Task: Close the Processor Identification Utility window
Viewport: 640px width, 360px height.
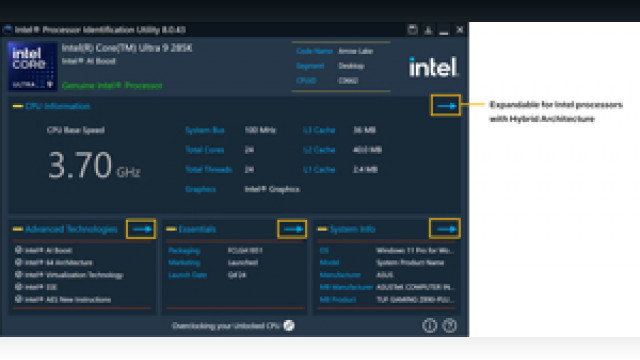Action: click(x=460, y=30)
